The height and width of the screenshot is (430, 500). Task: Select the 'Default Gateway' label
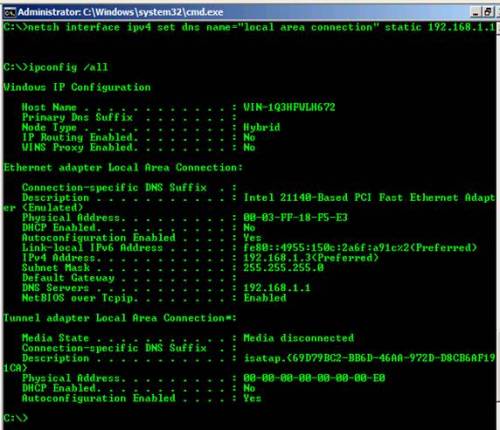coord(68,277)
